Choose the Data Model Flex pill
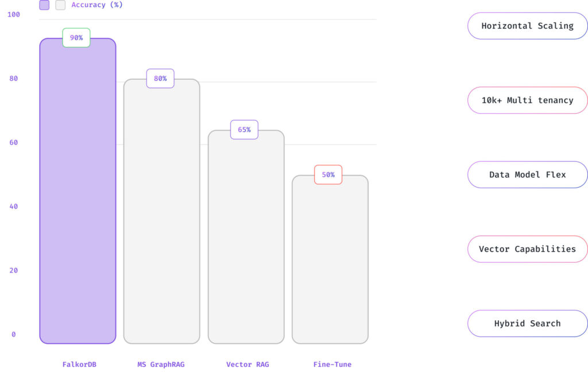The height and width of the screenshot is (373, 588). click(x=527, y=174)
